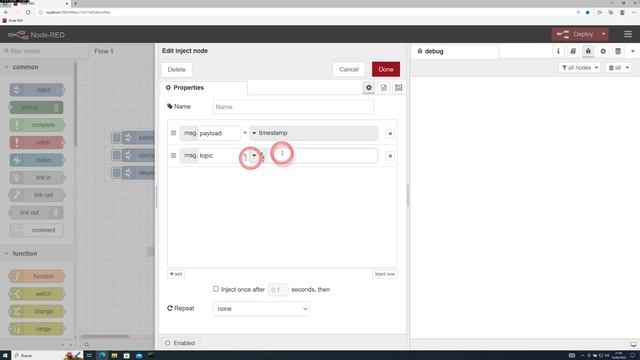Open context data sidebar icon

[618, 51]
